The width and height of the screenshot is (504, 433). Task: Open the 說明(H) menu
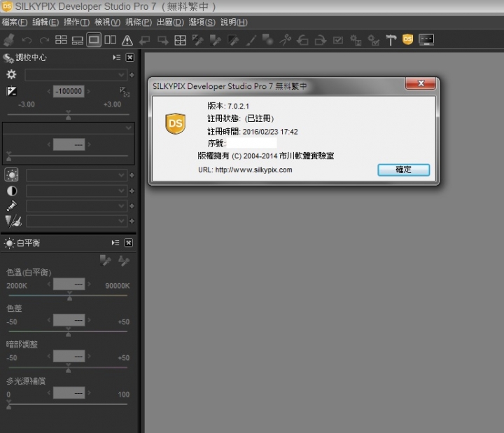(234, 22)
